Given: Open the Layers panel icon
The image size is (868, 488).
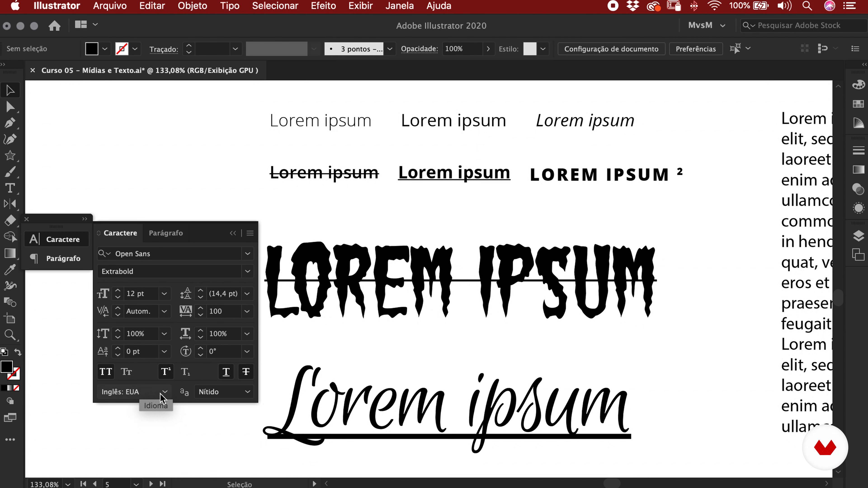Looking at the screenshot, I should [858, 236].
